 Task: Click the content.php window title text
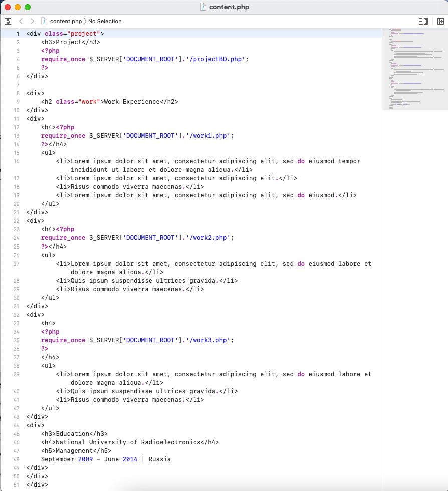coord(229,7)
